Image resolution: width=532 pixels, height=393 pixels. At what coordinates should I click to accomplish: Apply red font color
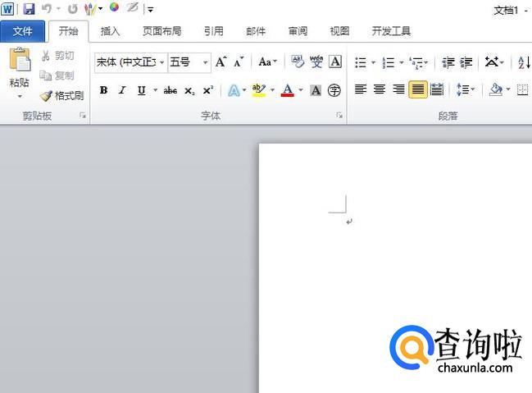288,90
